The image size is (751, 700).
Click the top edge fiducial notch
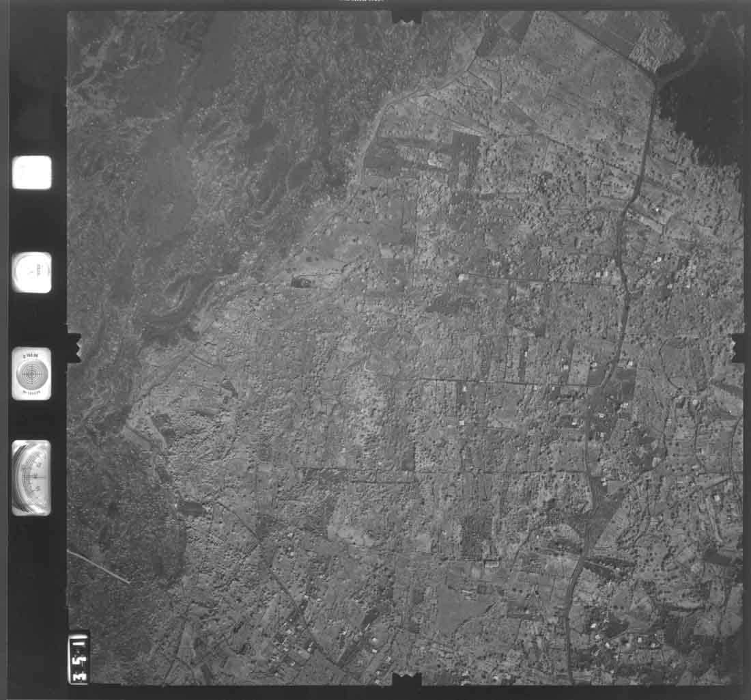point(407,16)
